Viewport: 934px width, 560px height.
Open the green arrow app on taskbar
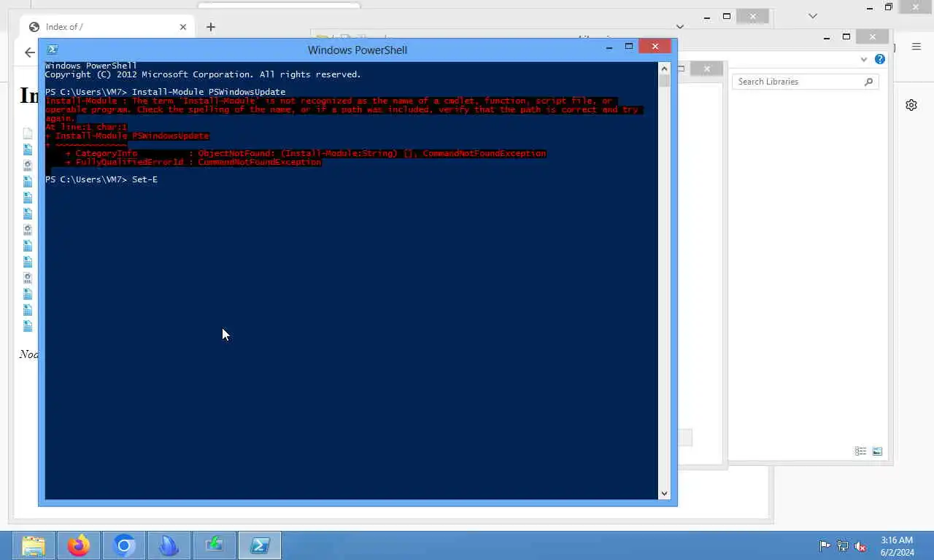pyautogui.click(x=214, y=545)
